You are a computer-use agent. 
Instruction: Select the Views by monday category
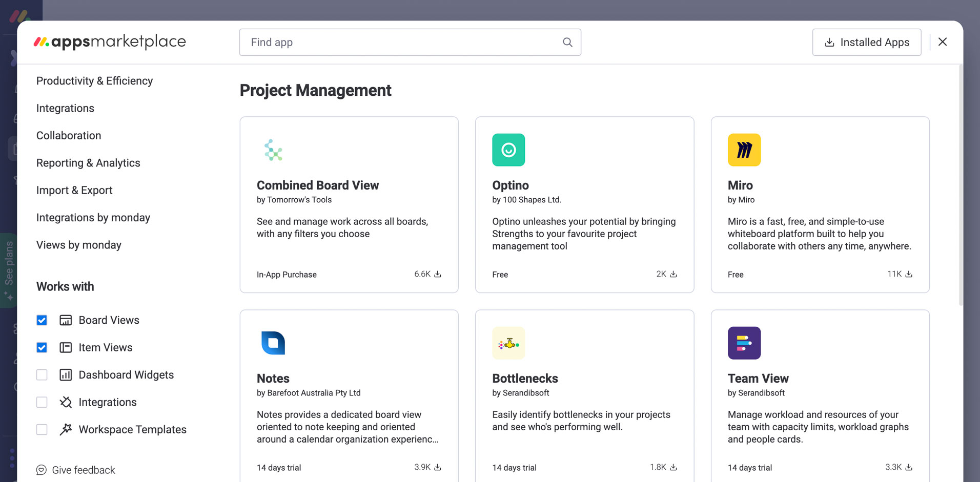tap(79, 245)
